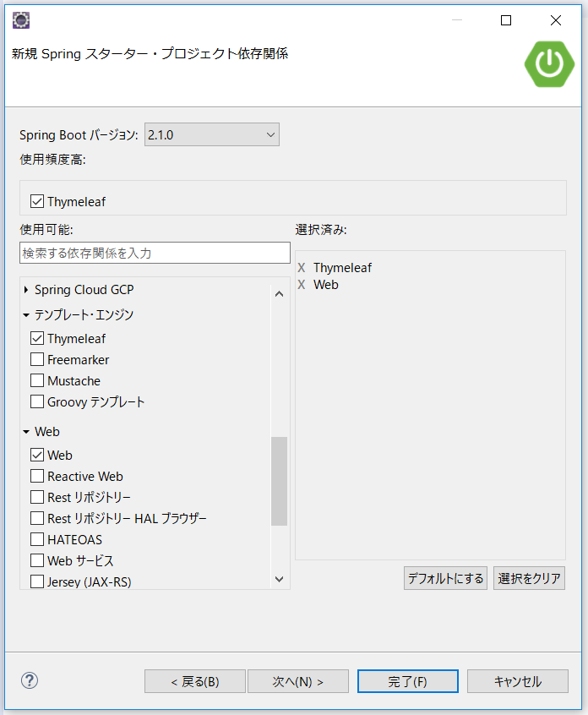Viewport: 588px width, 715px height.
Task: Click the 選択をクリア button
Action: (x=529, y=578)
